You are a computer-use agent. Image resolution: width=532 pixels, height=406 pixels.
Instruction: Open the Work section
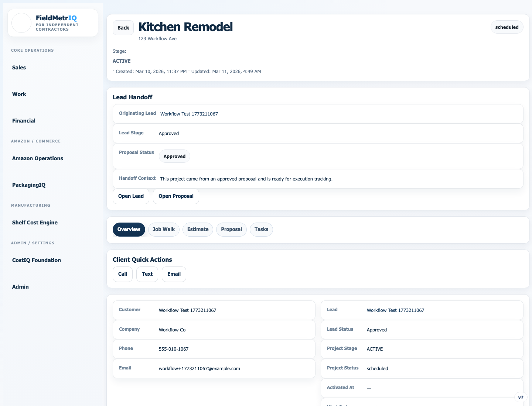pyautogui.click(x=19, y=94)
